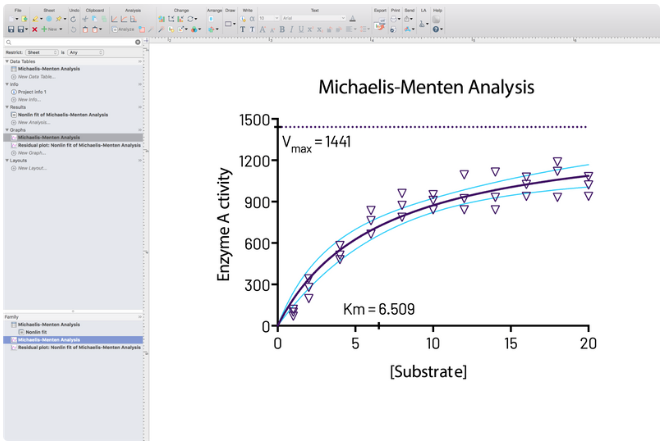Click New Data Table link
Image resolution: width=664 pixels, height=445 pixels.
(36, 77)
